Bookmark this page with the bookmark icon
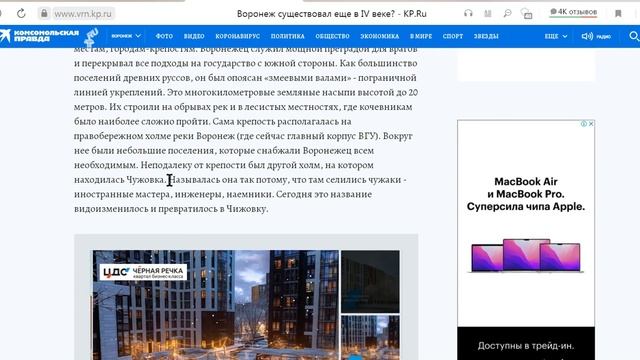The image size is (640, 360). pos(618,14)
